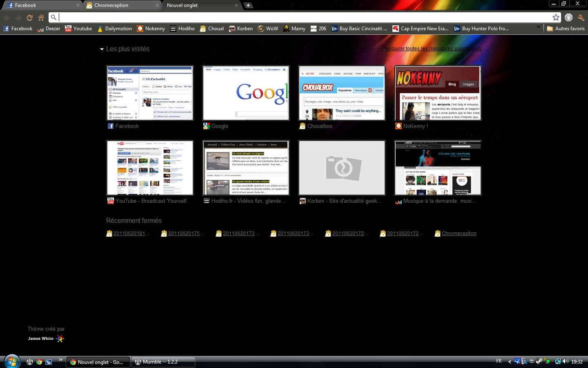Show hidden system tray icons
Image resolution: width=588 pixels, height=368 pixels.
coord(509,361)
